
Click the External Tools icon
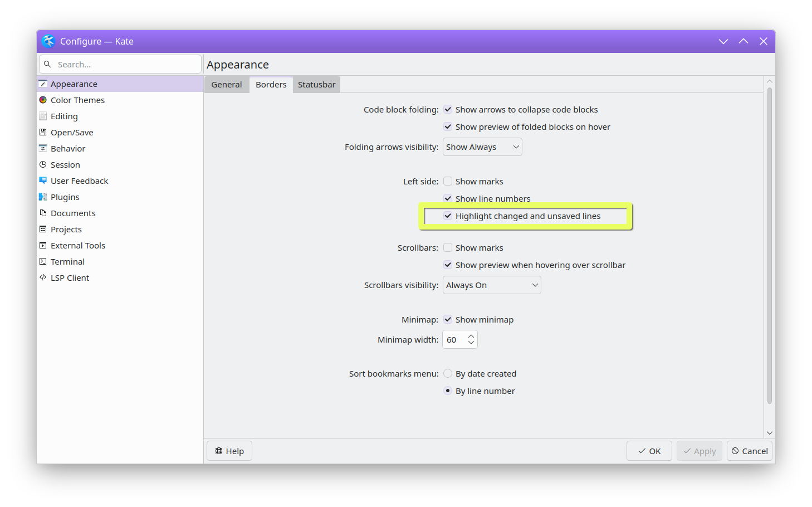43,245
